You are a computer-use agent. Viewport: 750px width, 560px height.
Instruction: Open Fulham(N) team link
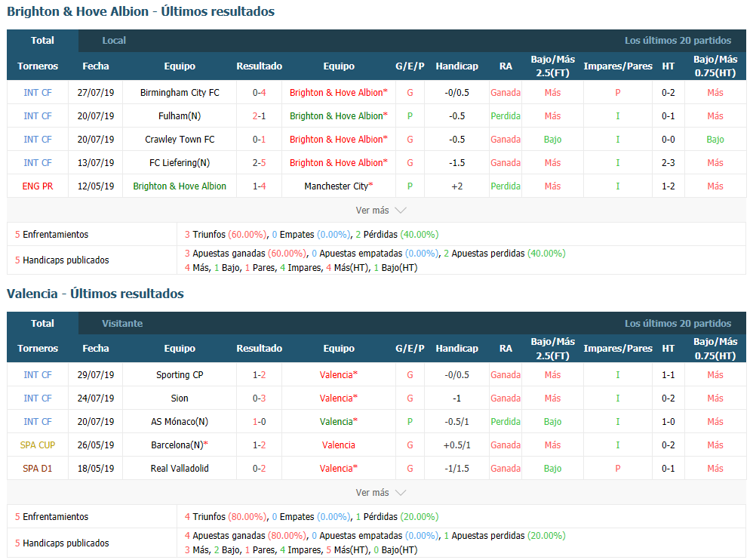(180, 115)
